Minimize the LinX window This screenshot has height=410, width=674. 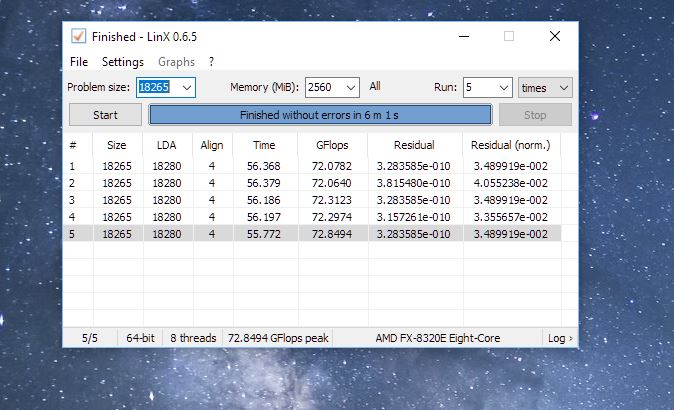tap(464, 37)
